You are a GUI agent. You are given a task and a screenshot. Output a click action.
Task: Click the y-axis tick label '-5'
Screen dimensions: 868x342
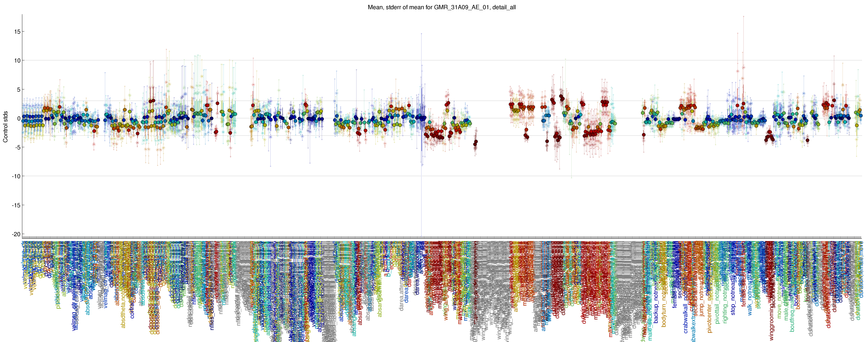pos(18,147)
